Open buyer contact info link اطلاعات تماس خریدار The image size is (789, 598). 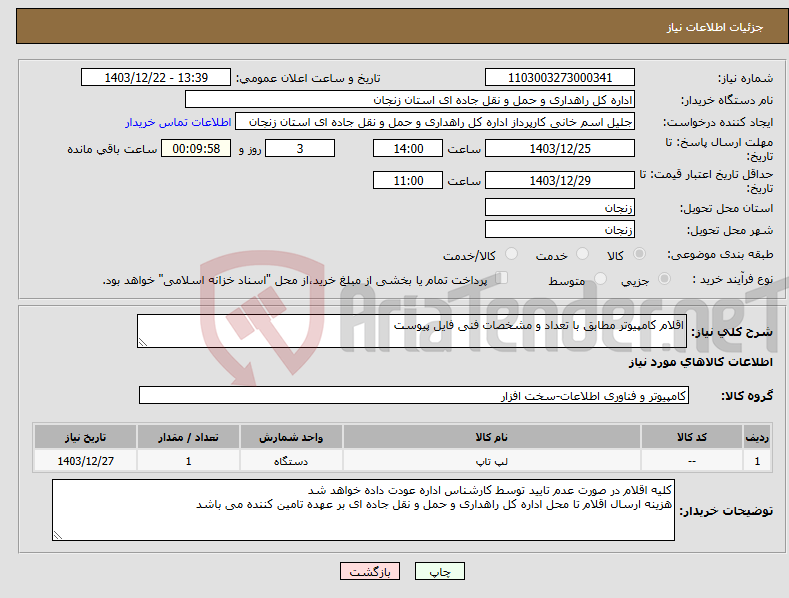point(178,122)
